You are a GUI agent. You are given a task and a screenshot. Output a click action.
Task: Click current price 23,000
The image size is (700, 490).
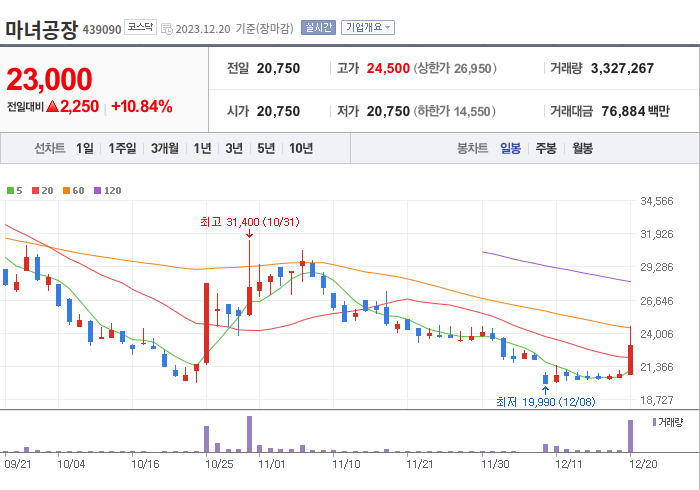click(x=49, y=80)
